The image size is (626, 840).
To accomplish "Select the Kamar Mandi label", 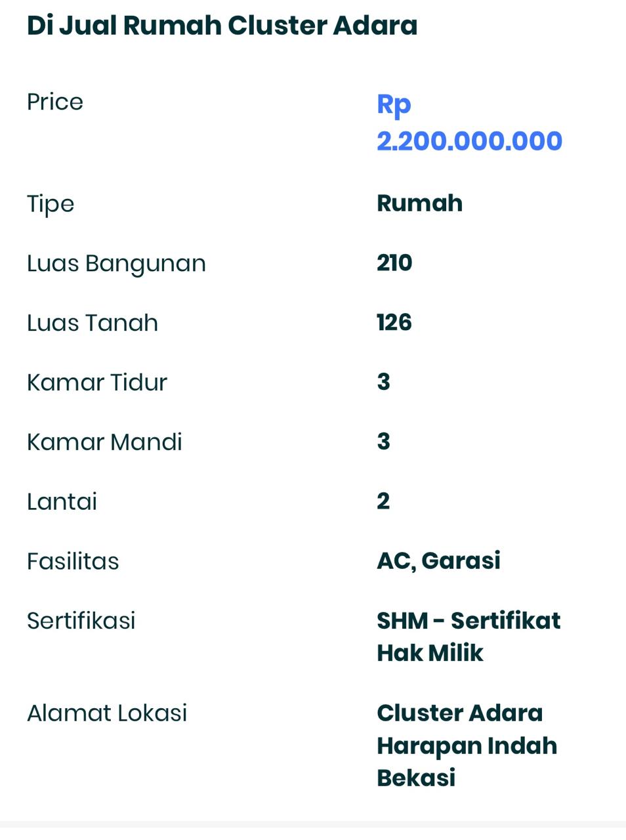I will 104,442.
